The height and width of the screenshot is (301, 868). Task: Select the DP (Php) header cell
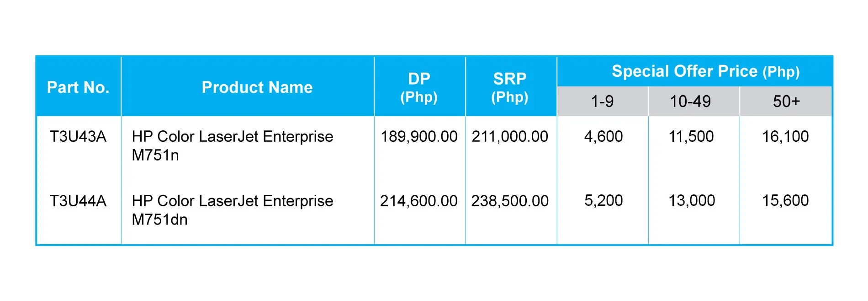click(x=419, y=87)
